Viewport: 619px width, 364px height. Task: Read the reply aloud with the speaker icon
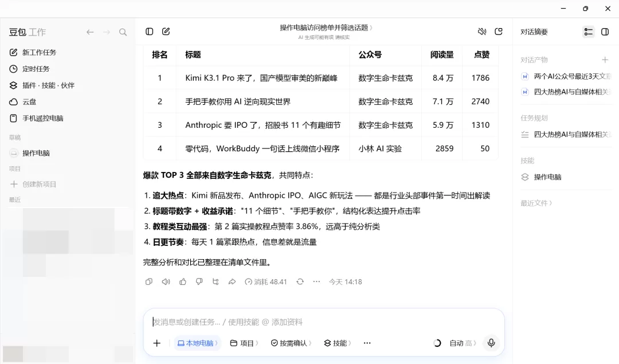[166, 281]
